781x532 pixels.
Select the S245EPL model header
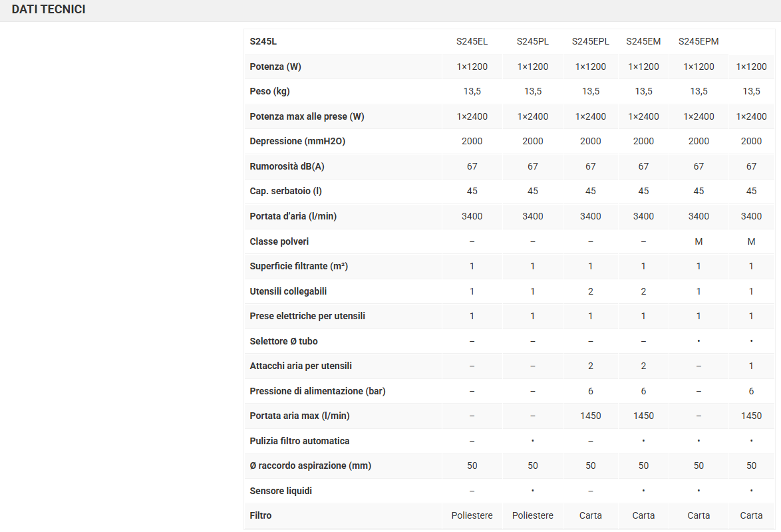[x=590, y=41]
